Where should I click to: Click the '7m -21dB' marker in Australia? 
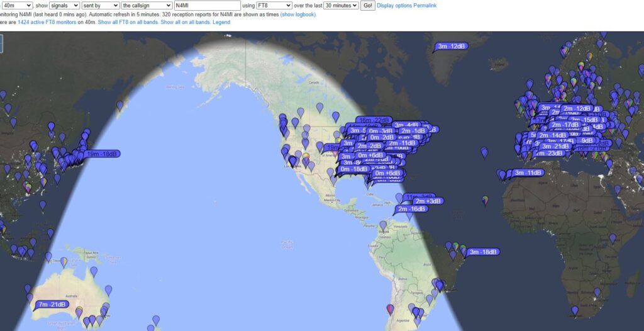pyautogui.click(x=52, y=305)
